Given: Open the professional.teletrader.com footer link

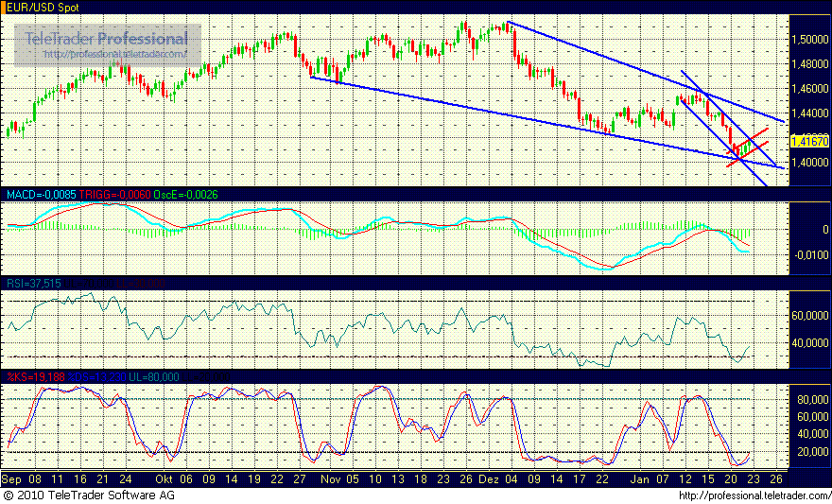Looking at the screenshot, I should point(755,496).
